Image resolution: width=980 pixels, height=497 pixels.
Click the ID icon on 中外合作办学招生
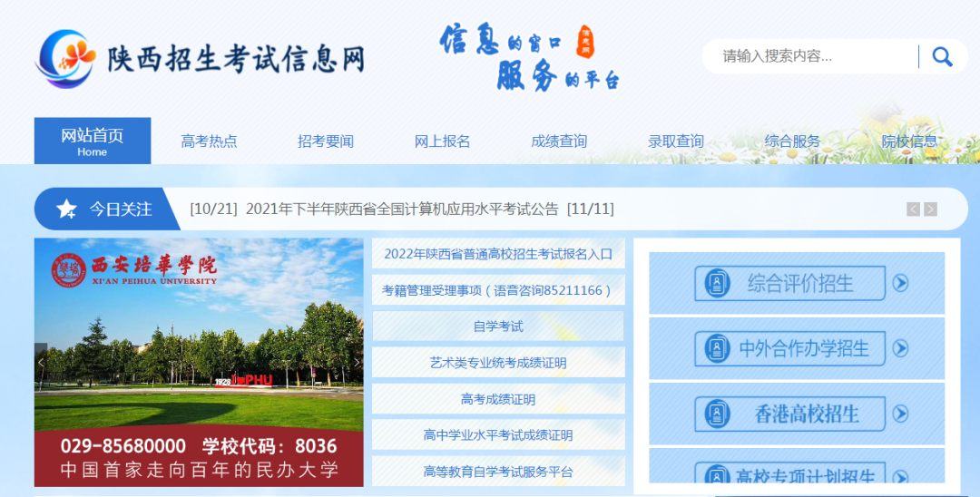pos(717,348)
